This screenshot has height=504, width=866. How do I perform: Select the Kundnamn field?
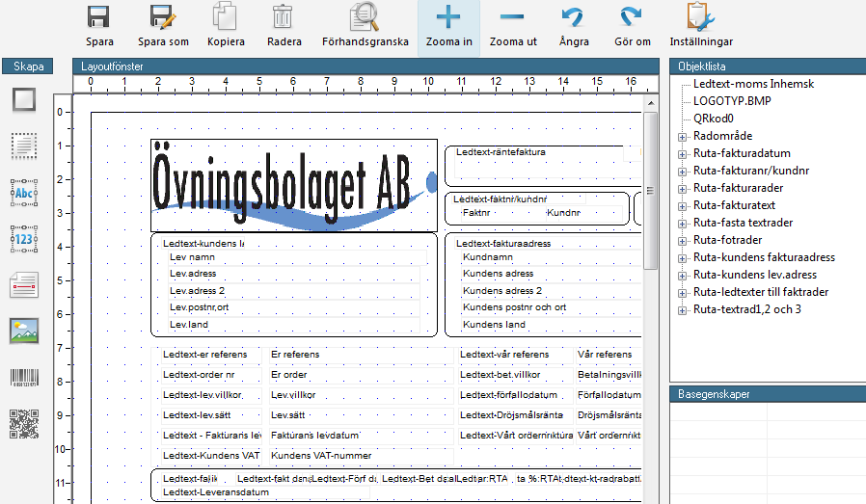[x=552, y=257]
